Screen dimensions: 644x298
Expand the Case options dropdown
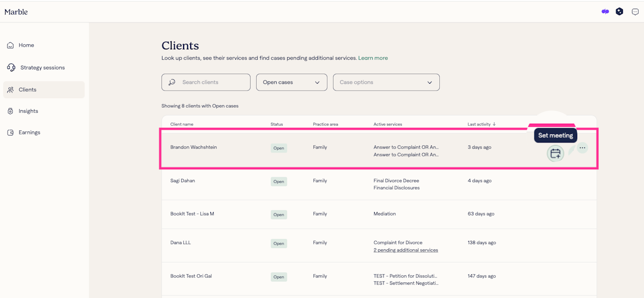pos(386,82)
